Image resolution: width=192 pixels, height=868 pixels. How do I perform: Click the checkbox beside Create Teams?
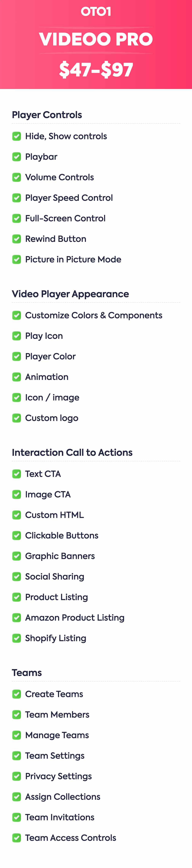click(17, 694)
